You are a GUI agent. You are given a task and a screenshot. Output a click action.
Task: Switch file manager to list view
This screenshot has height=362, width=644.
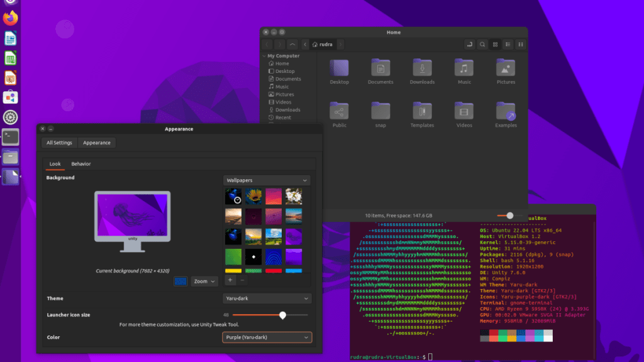click(508, 44)
